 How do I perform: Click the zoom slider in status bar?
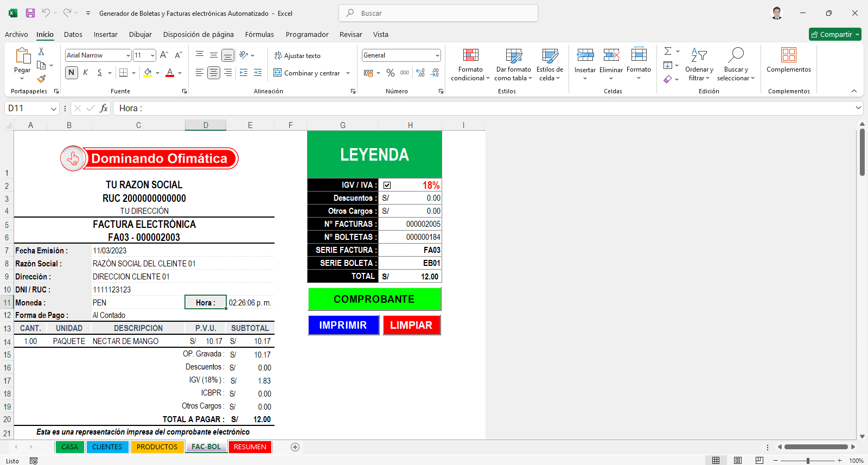[x=808, y=461]
